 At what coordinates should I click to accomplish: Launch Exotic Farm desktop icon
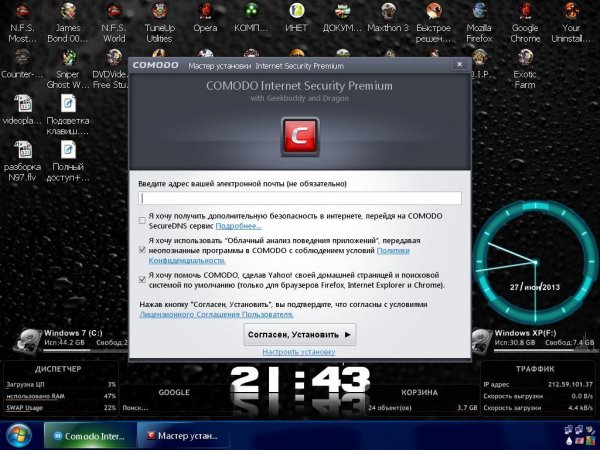525,57
